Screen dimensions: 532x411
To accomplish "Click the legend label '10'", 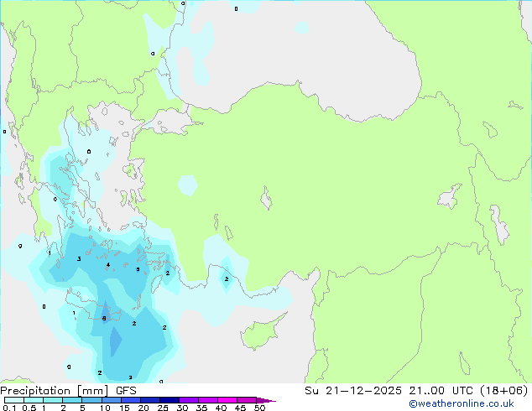I will pos(105,408).
